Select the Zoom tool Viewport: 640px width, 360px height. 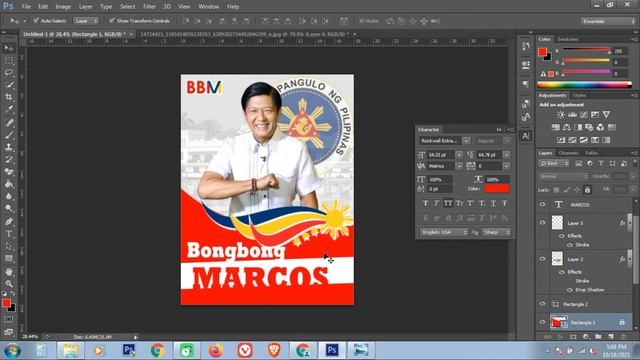(9, 284)
